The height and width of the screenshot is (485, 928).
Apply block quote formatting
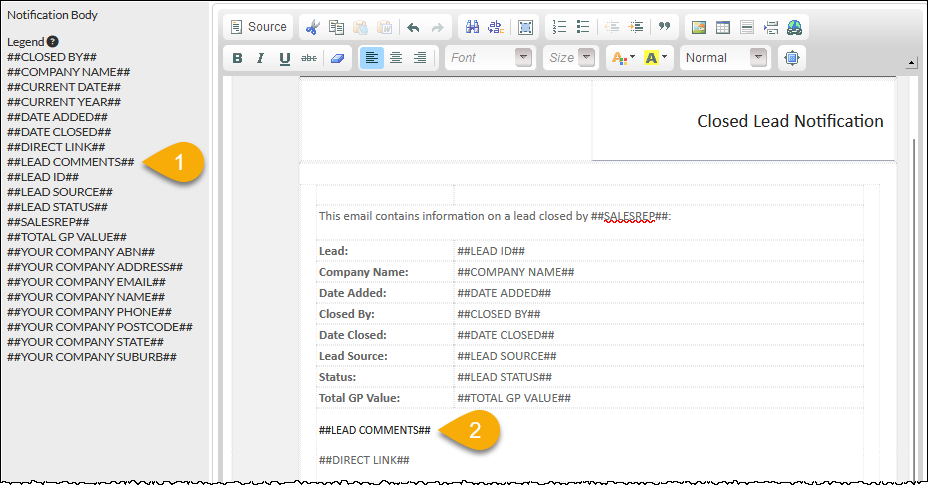(x=665, y=27)
